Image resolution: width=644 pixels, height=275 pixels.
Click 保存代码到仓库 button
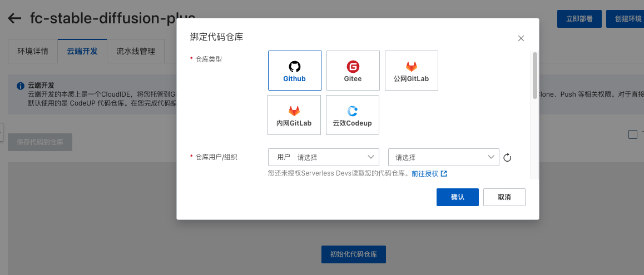[x=40, y=142]
